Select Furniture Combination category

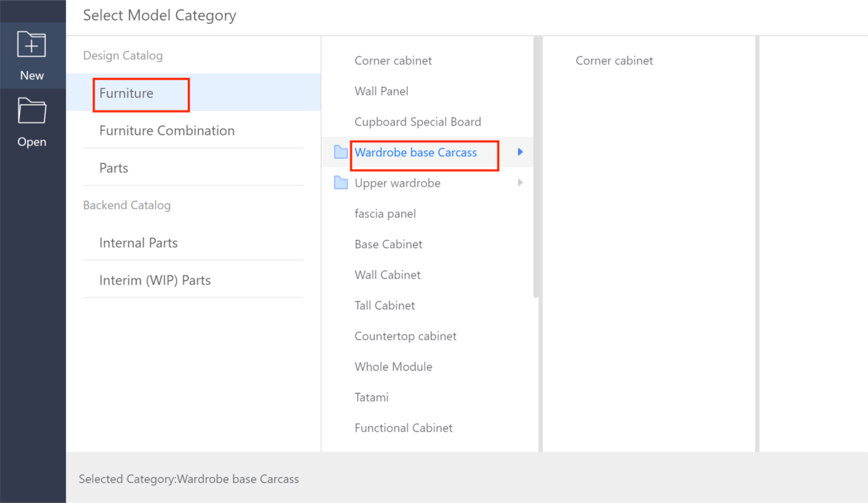tap(167, 131)
